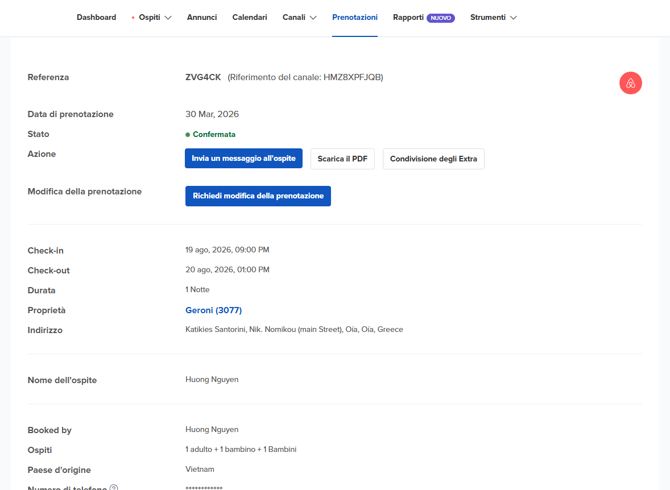
Task: Click the help icon beside Numero di telefono
Action: (114, 488)
